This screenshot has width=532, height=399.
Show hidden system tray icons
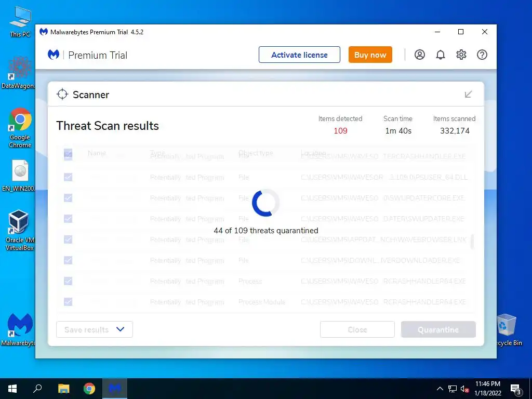pyautogui.click(x=440, y=389)
